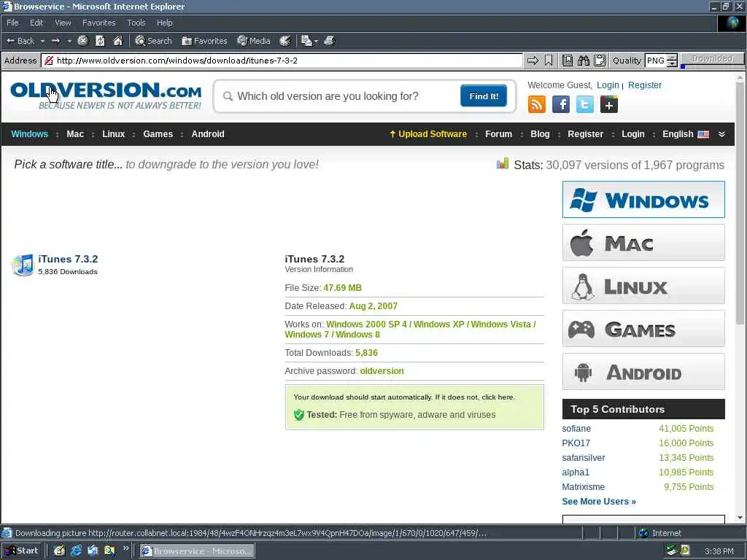The height and width of the screenshot is (560, 747).
Task: Select the Windows tab in navigation bar
Action: point(29,134)
